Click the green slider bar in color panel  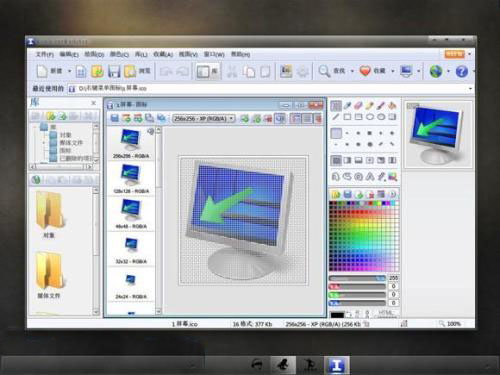[357, 295]
